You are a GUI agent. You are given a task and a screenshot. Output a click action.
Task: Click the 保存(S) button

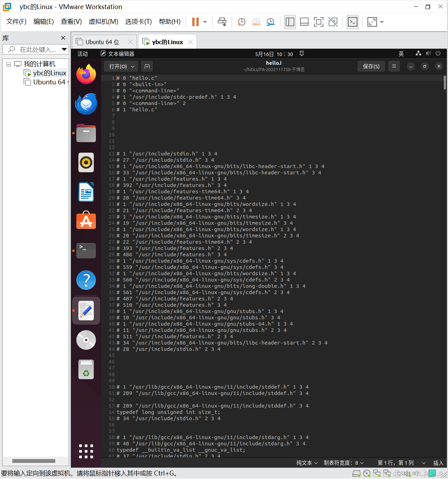[371, 66]
